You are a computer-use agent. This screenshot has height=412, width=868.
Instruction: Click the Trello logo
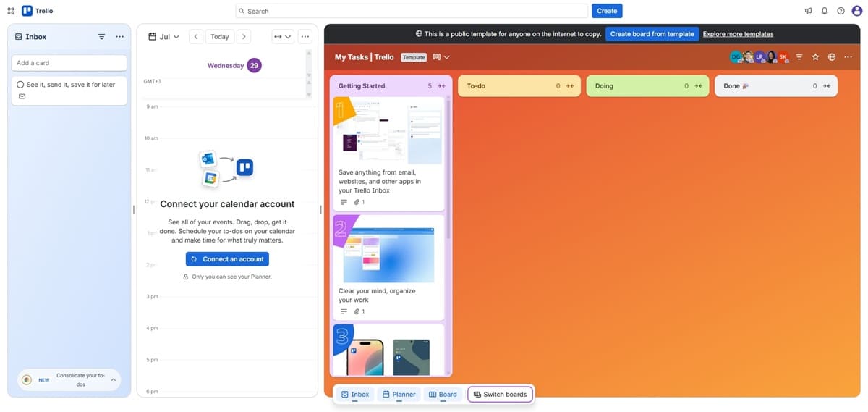[x=38, y=11]
